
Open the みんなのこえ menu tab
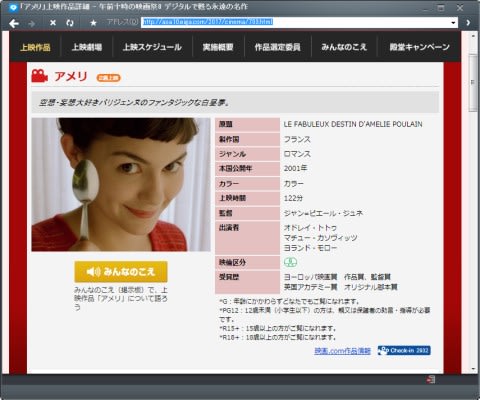click(344, 47)
